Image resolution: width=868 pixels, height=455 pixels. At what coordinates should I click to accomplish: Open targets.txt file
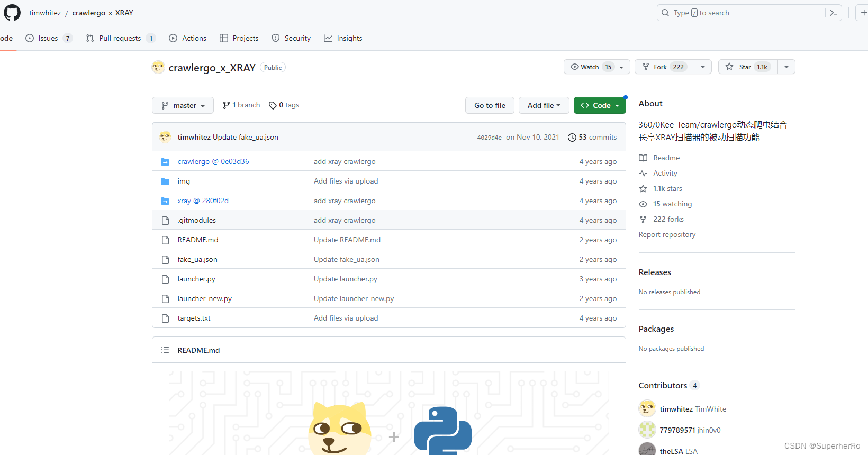click(194, 318)
